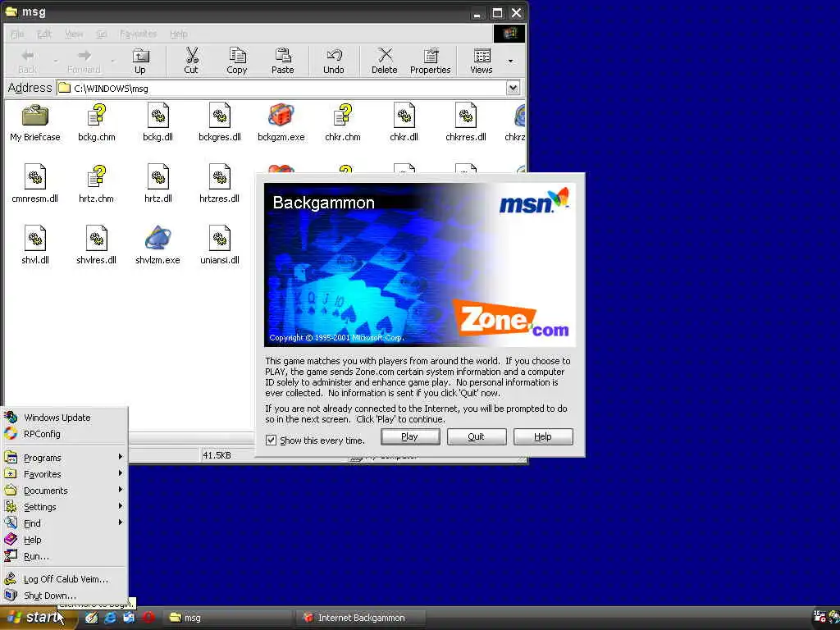Launch Internet Explorer from quick launch
840x630 pixels.
[111, 618]
